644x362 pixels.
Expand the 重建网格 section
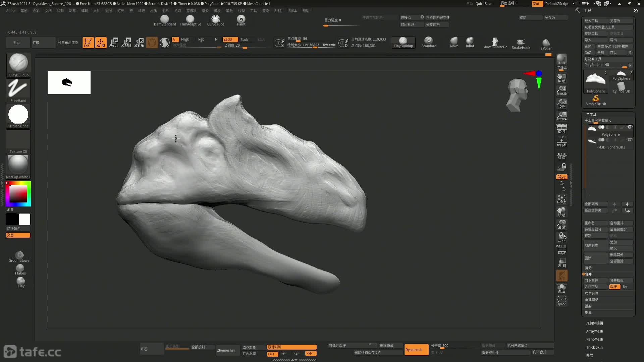coord(591,300)
